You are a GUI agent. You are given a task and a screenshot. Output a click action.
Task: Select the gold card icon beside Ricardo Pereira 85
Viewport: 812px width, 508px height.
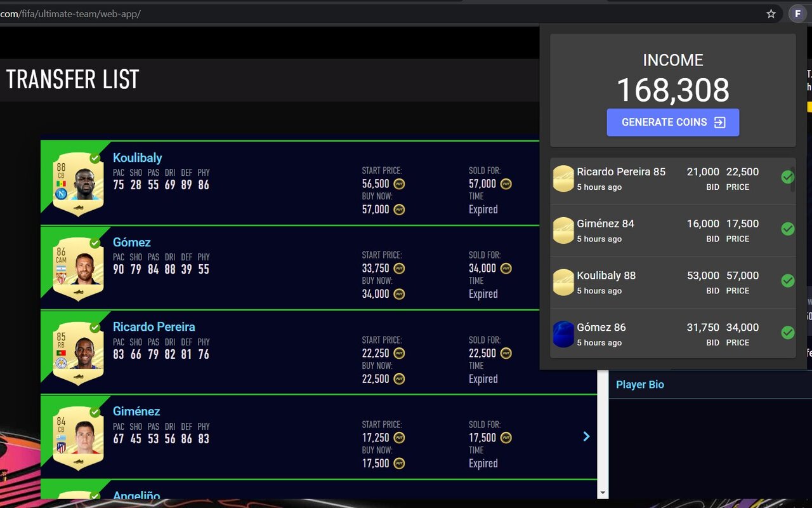[x=563, y=178]
